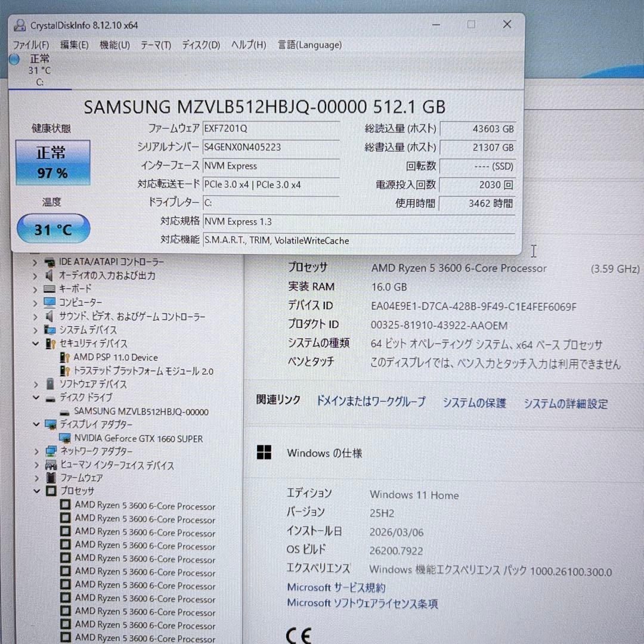644x644 pixels.
Task: Click the セキュリティ デバイス key icon
Action: pyautogui.click(x=50, y=343)
